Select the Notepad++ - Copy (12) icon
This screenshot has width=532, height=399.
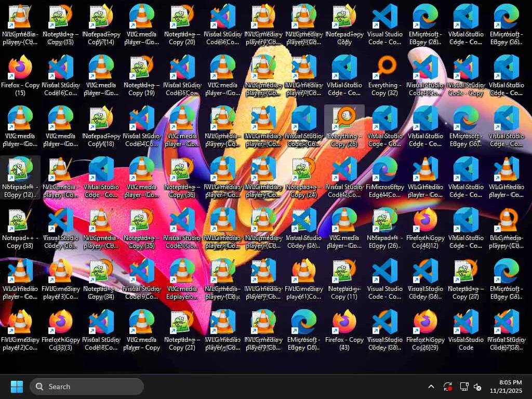(x=20, y=178)
